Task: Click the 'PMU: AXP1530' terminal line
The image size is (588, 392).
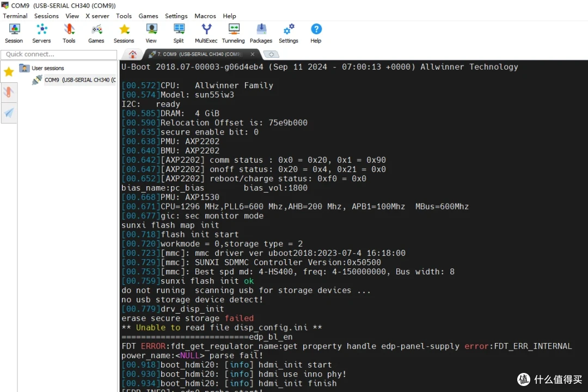Action: point(170,197)
